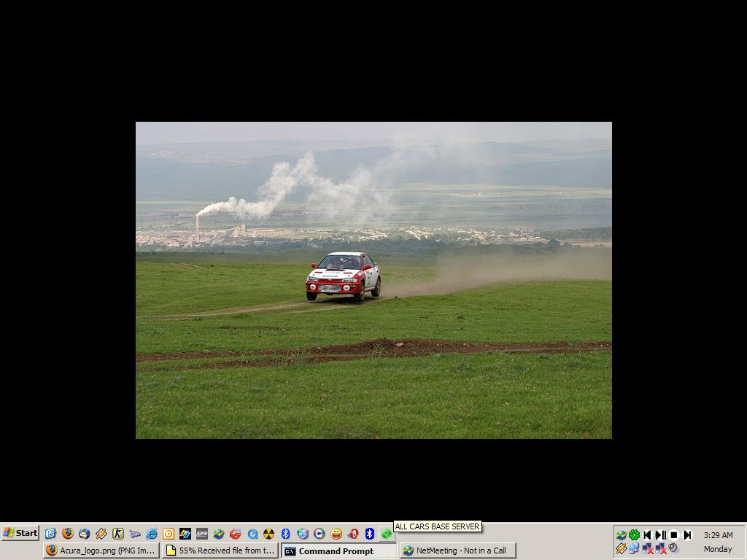Click the red round Quick Launch icon
The width and height of the screenshot is (747, 560).
236,534
